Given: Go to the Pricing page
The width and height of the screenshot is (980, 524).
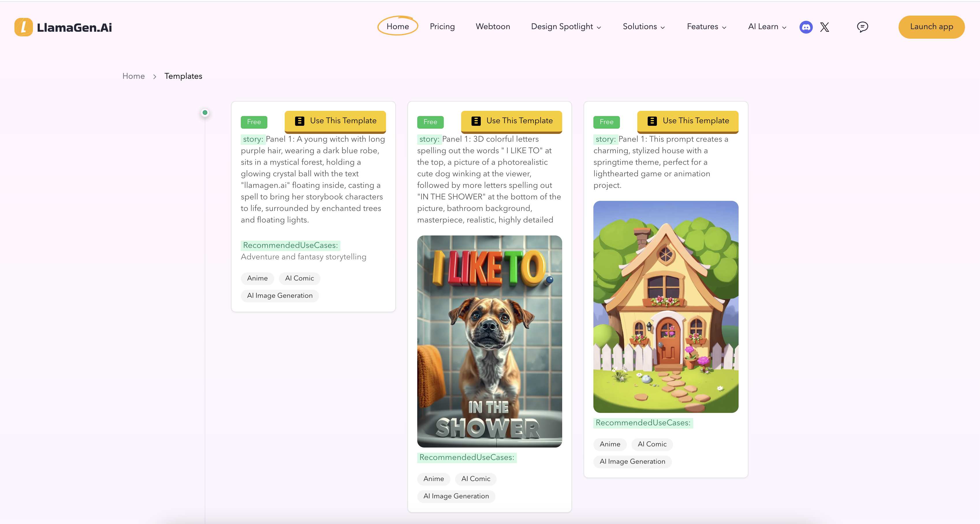Looking at the screenshot, I should pyautogui.click(x=442, y=27).
